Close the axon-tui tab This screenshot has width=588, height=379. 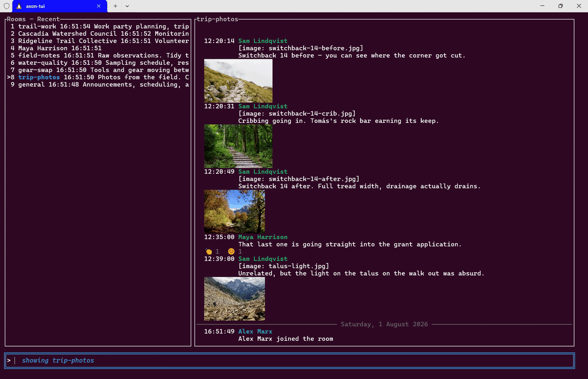pos(98,6)
